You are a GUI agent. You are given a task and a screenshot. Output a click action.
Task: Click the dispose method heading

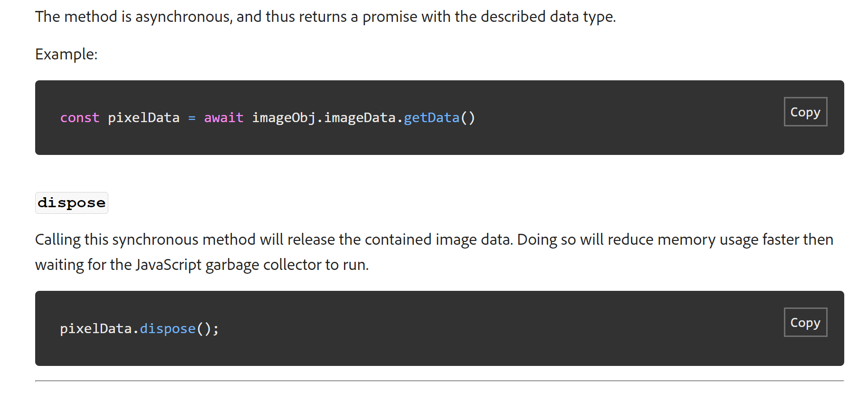point(72,203)
